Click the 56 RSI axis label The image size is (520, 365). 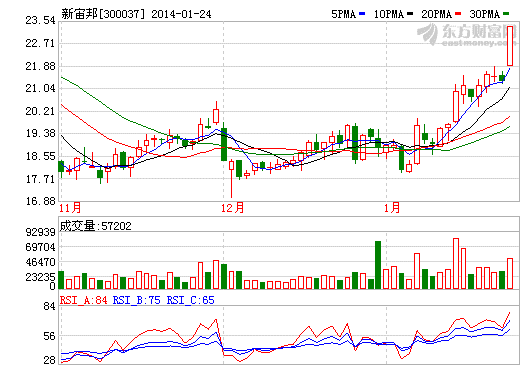[x=49, y=336]
